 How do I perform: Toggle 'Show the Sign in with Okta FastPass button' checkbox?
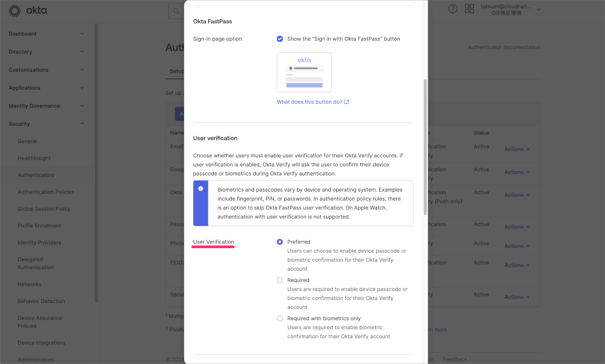pos(280,39)
